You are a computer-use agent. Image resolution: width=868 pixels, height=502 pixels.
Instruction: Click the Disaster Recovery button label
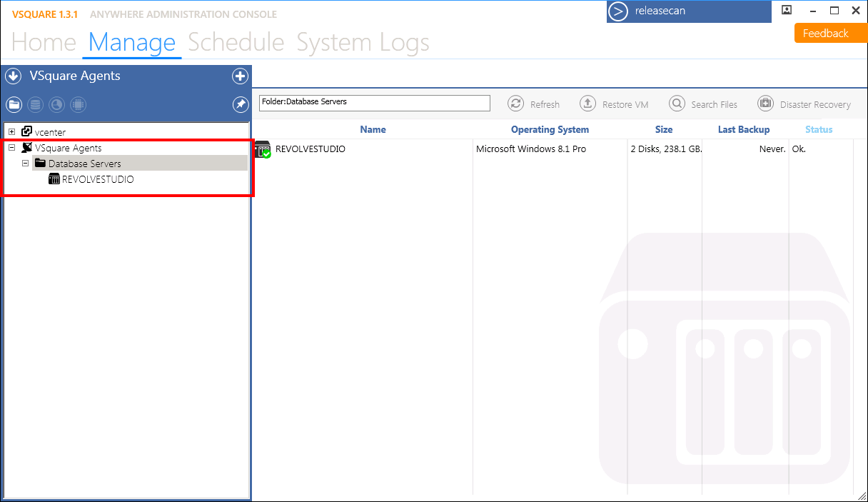pos(815,104)
